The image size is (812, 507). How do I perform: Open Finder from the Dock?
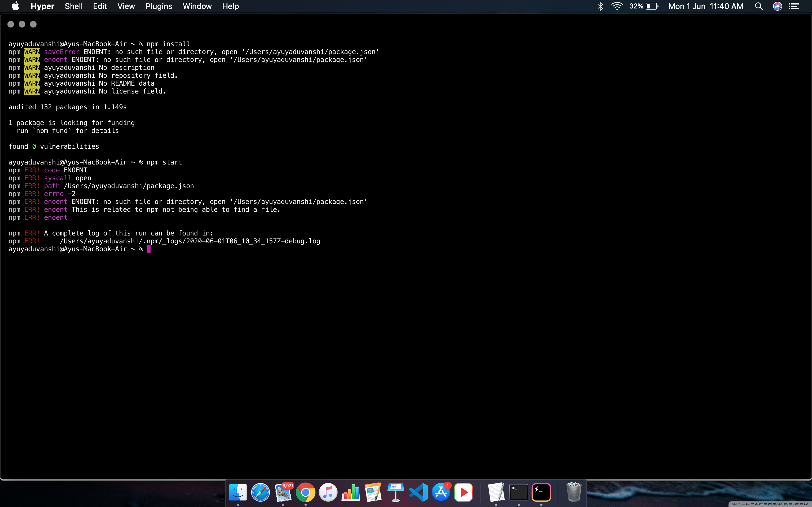[x=238, y=492]
